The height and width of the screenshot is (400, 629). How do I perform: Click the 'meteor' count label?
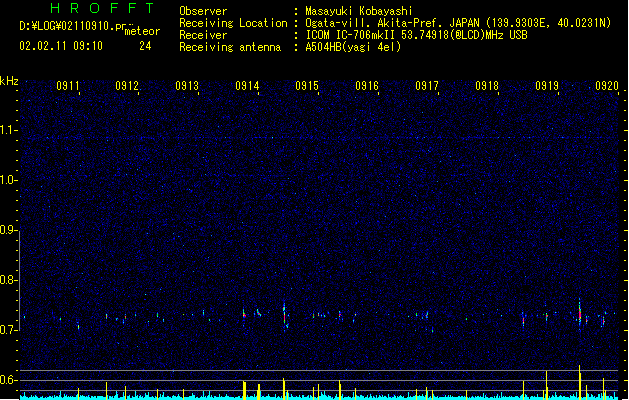[x=142, y=31]
